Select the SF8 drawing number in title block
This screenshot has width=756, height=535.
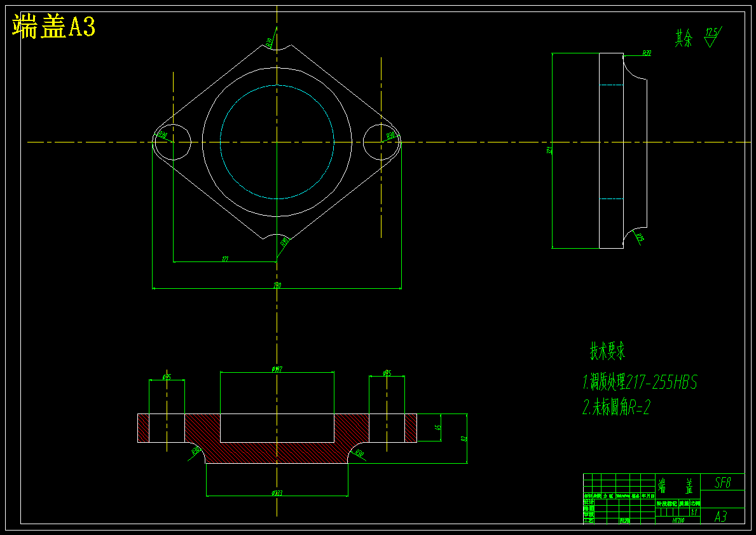coord(722,482)
